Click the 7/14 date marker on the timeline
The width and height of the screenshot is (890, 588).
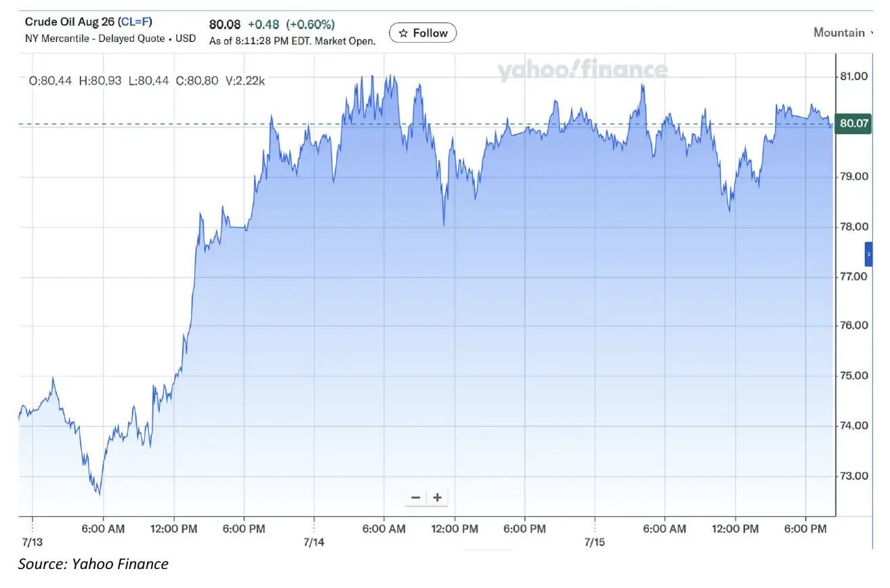[x=314, y=543]
